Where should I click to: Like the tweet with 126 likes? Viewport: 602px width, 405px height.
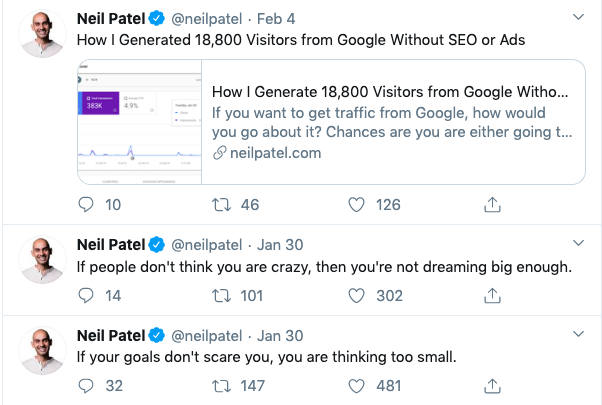tap(356, 205)
